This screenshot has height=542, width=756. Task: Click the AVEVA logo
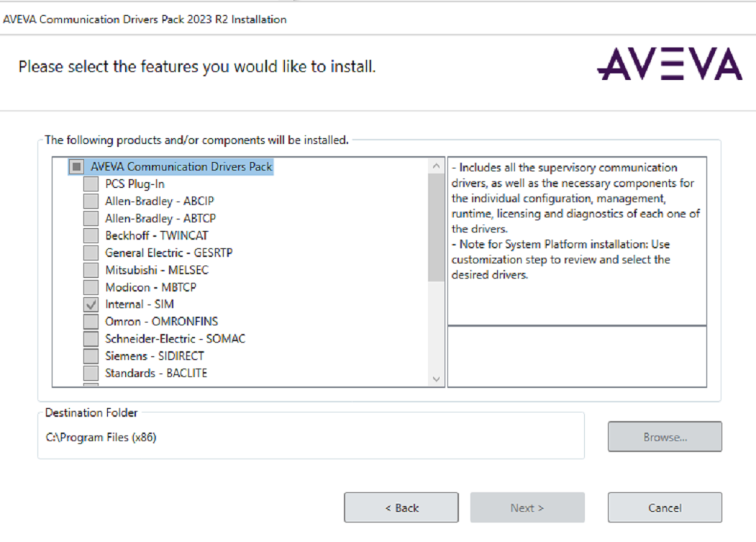tap(670, 64)
